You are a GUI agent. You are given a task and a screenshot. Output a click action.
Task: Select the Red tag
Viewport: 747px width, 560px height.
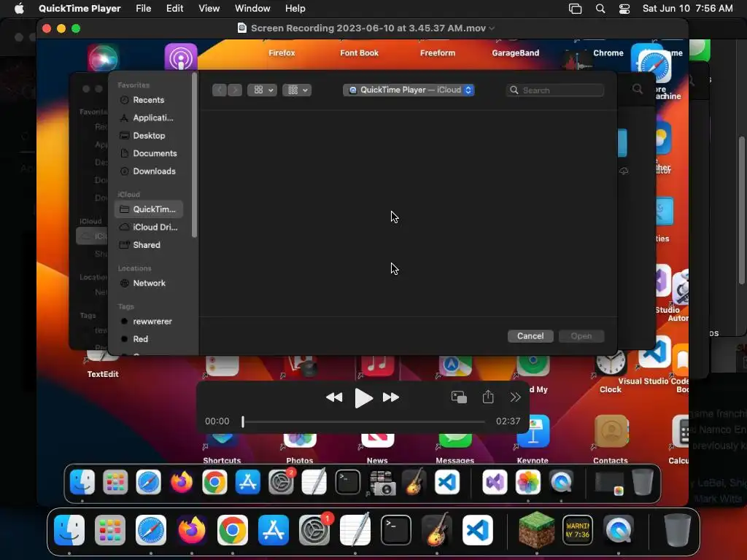tap(149, 339)
